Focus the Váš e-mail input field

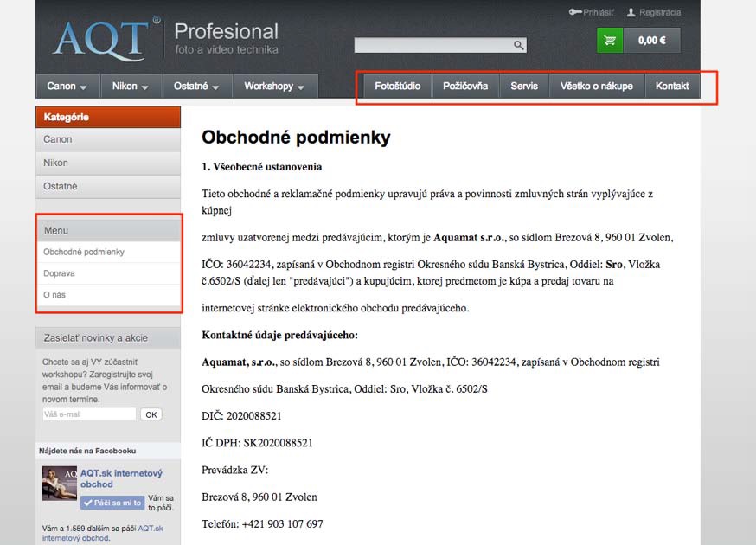[x=89, y=414]
